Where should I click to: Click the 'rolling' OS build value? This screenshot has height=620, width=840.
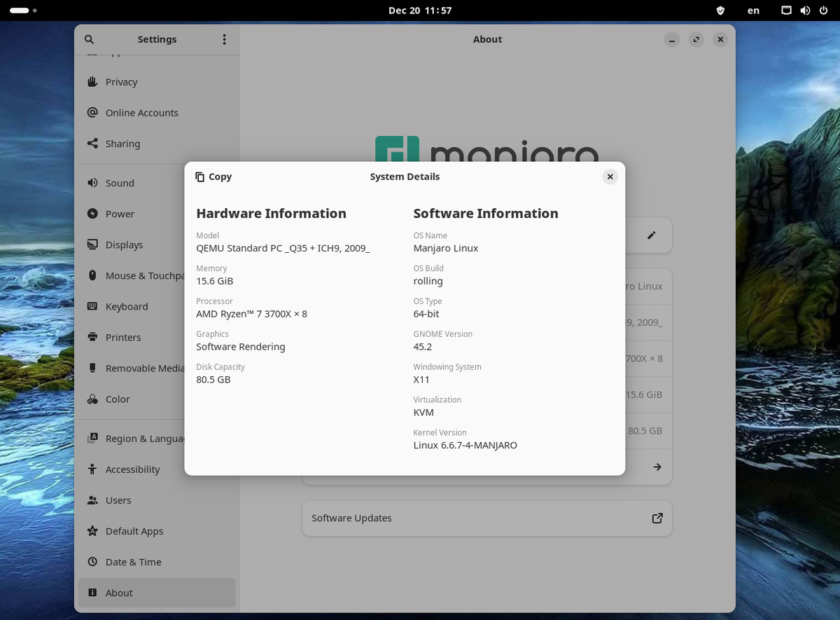coord(428,281)
